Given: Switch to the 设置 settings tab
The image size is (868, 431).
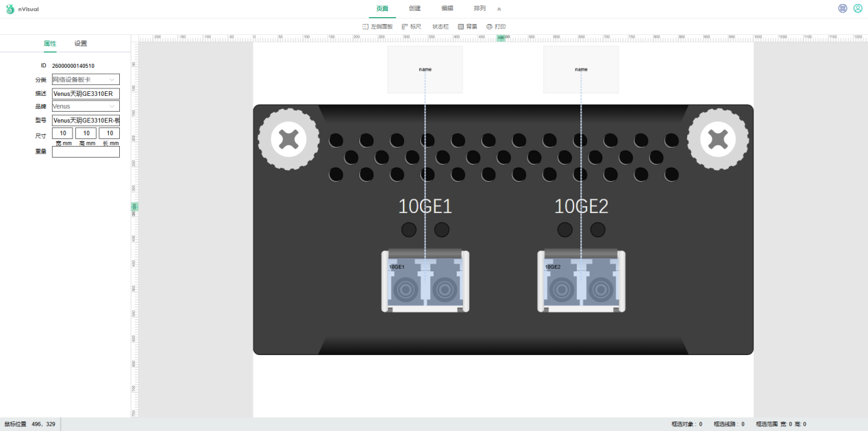Looking at the screenshot, I should coord(81,43).
